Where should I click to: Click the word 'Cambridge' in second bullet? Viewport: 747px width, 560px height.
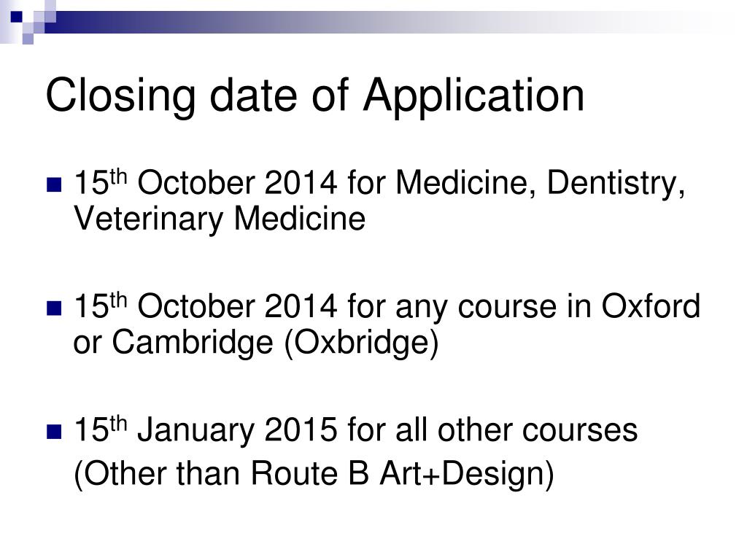click(192, 343)
